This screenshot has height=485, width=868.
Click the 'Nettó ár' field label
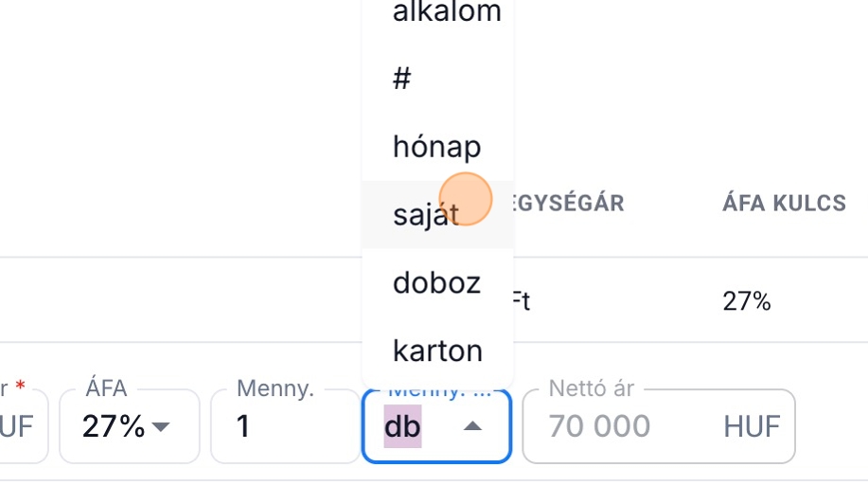(591, 389)
